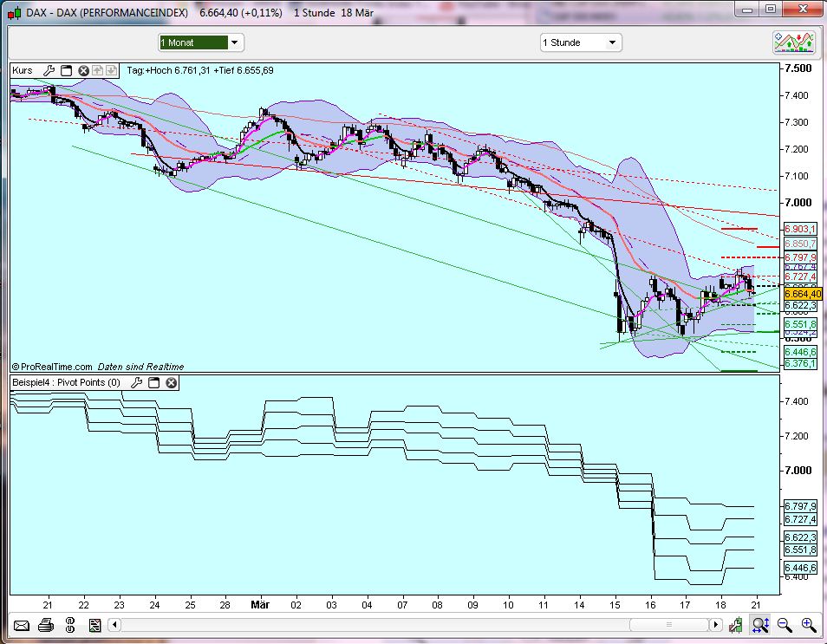This screenshot has width=827, height=644.
Task: Click the 6.797,9 label in the Pivot panel
Action: coord(800,506)
